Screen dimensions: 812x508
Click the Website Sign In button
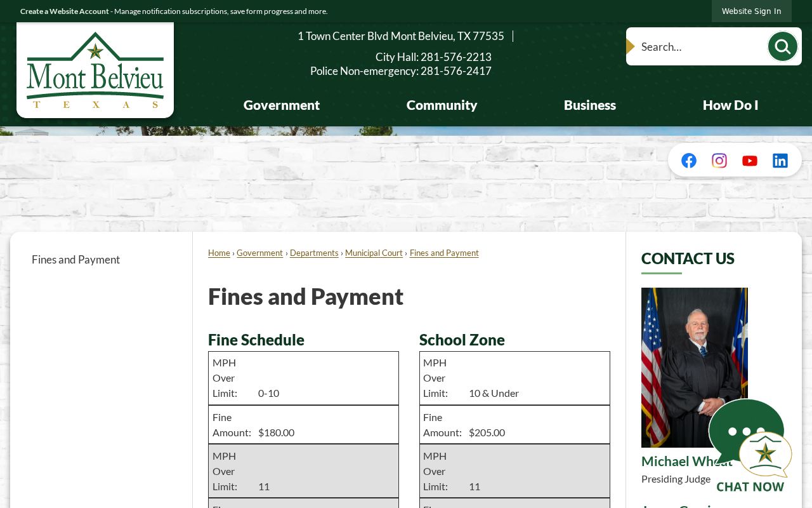pos(752,11)
